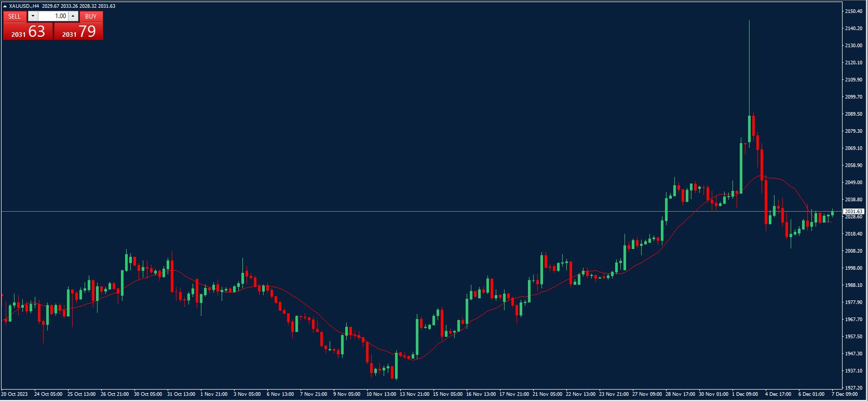
Task: Collapse the one-click trading panel triangle
Action: point(5,6)
